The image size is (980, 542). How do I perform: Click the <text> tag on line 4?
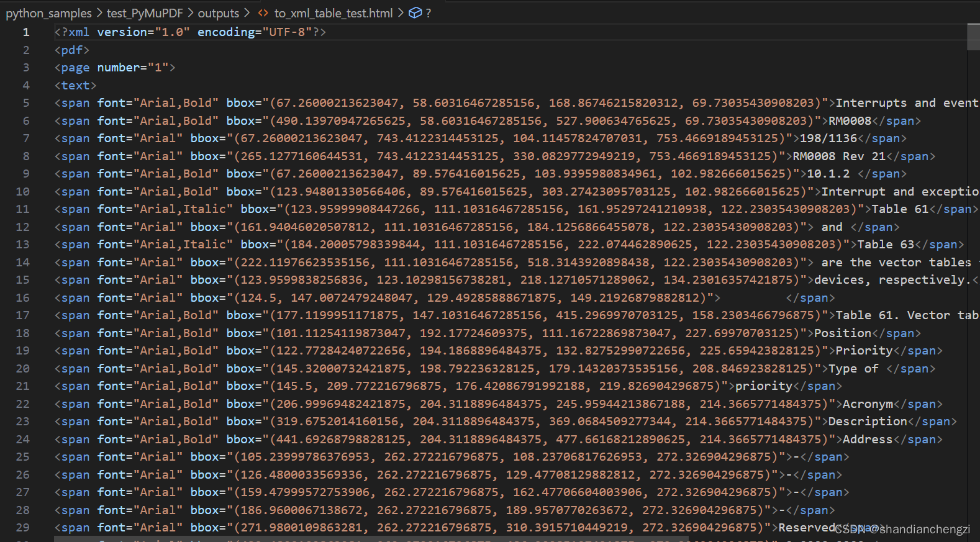[x=76, y=86]
